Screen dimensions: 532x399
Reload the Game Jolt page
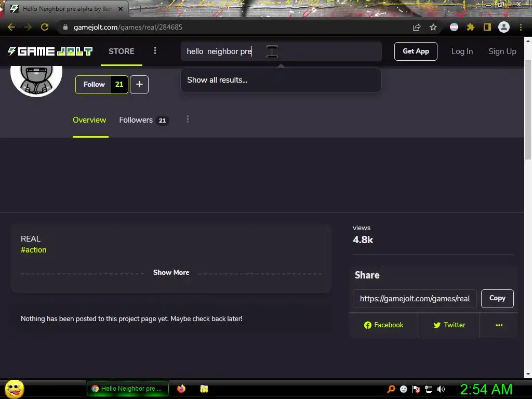(x=45, y=27)
